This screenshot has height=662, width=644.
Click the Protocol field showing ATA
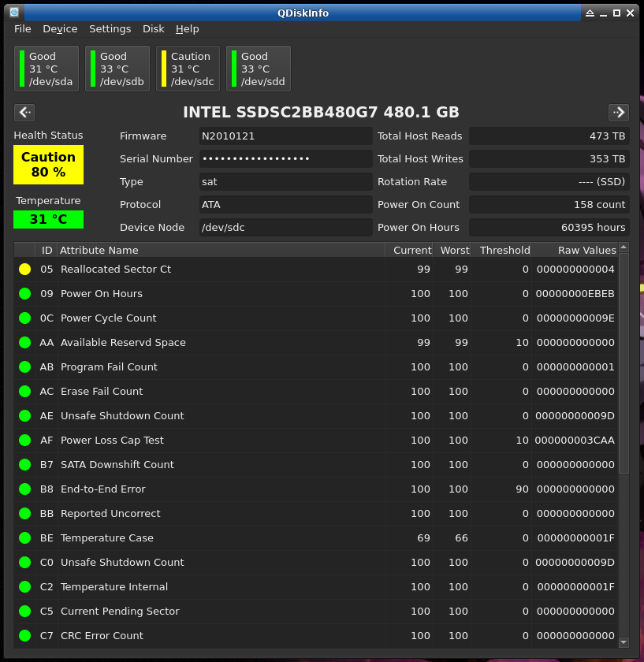(286, 204)
